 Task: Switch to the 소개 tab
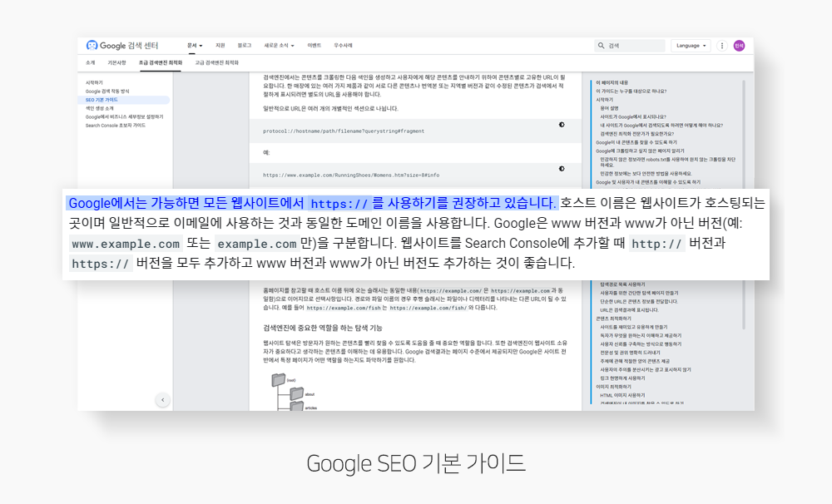pyautogui.click(x=90, y=62)
